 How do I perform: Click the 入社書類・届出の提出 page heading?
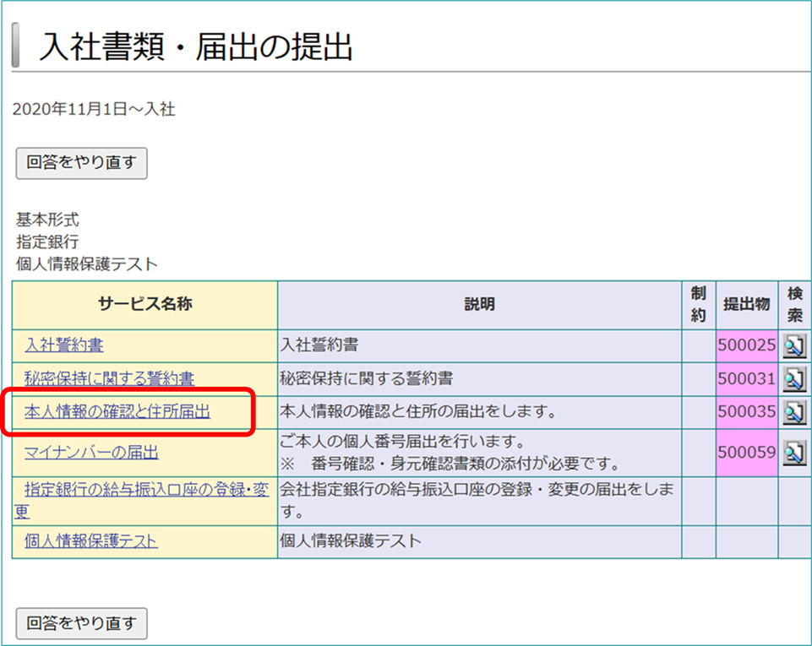[x=196, y=48]
